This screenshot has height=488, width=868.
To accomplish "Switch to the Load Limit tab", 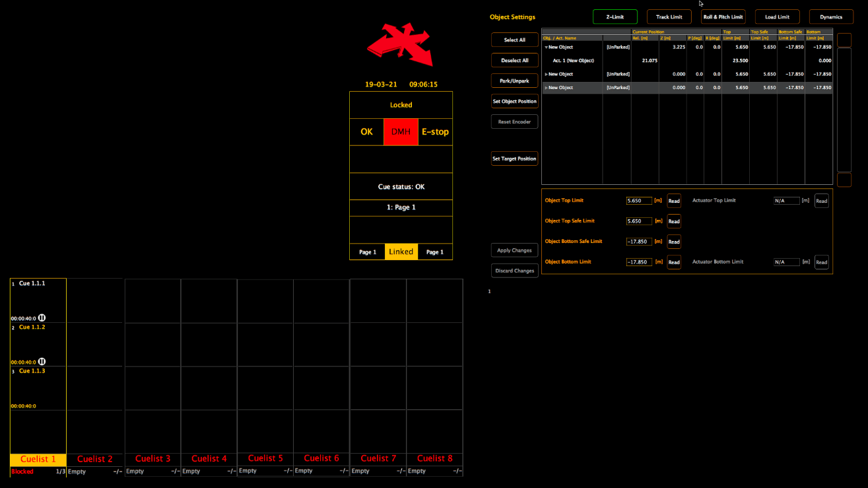I will [777, 17].
